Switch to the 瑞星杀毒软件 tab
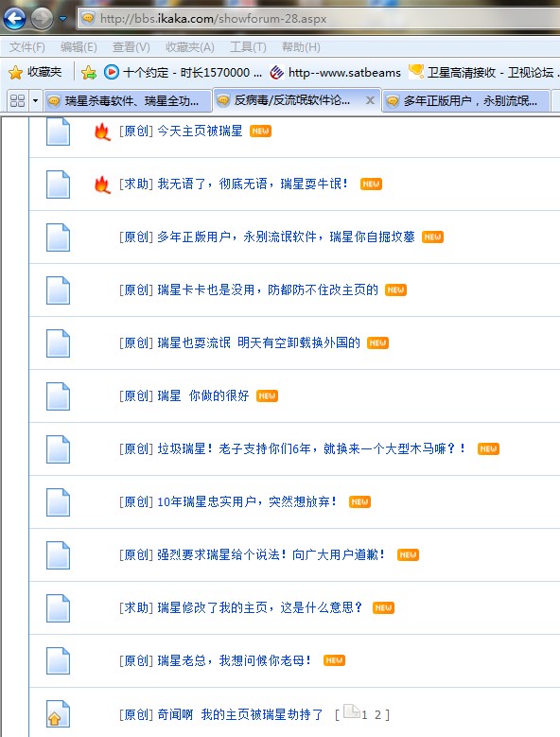The height and width of the screenshot is (737, 560). pos(127,100)
